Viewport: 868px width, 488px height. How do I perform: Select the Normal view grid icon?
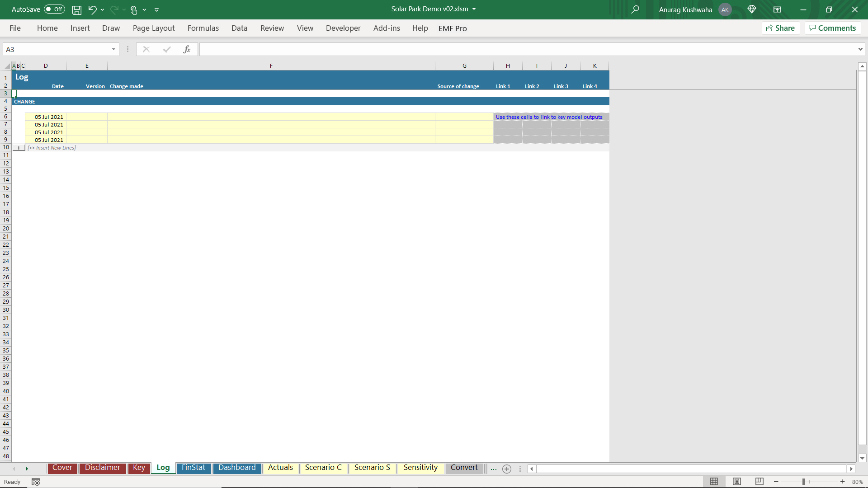tap(714, 482)
